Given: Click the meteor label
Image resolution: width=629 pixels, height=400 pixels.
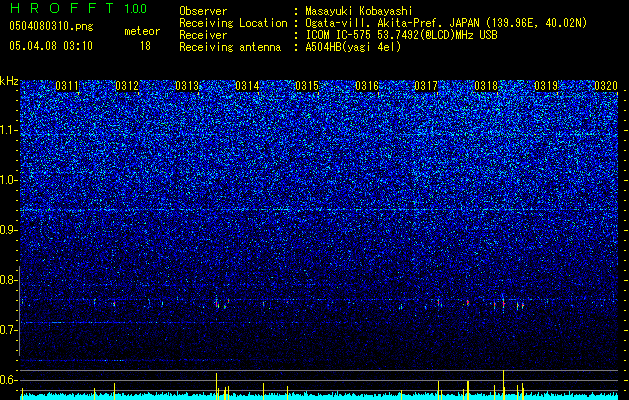Looking at the screenshot, I should point(142,31).
